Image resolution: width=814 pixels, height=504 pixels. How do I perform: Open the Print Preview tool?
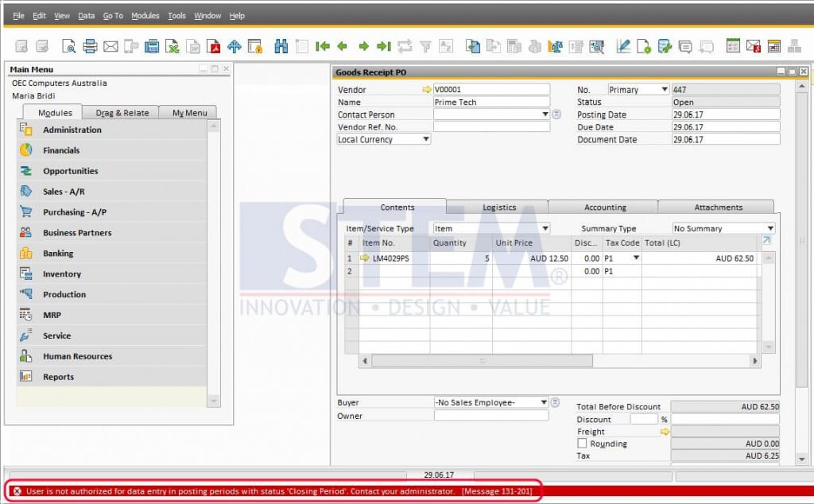tap(68, 46)
